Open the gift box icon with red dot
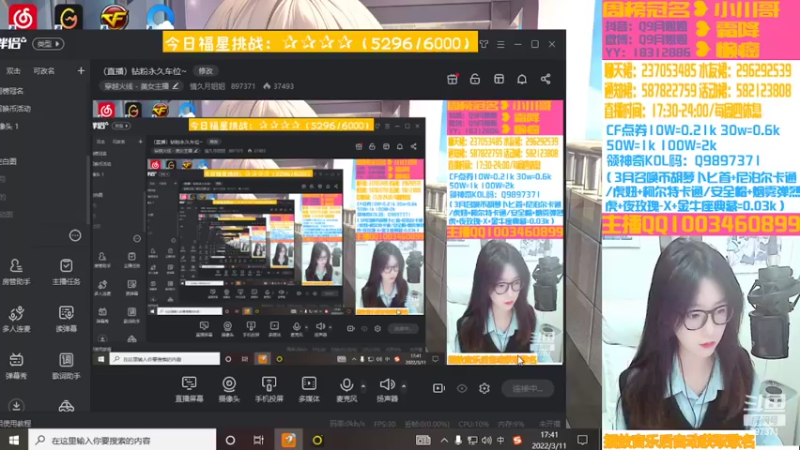The image size is (800, 450). [452, 79]
